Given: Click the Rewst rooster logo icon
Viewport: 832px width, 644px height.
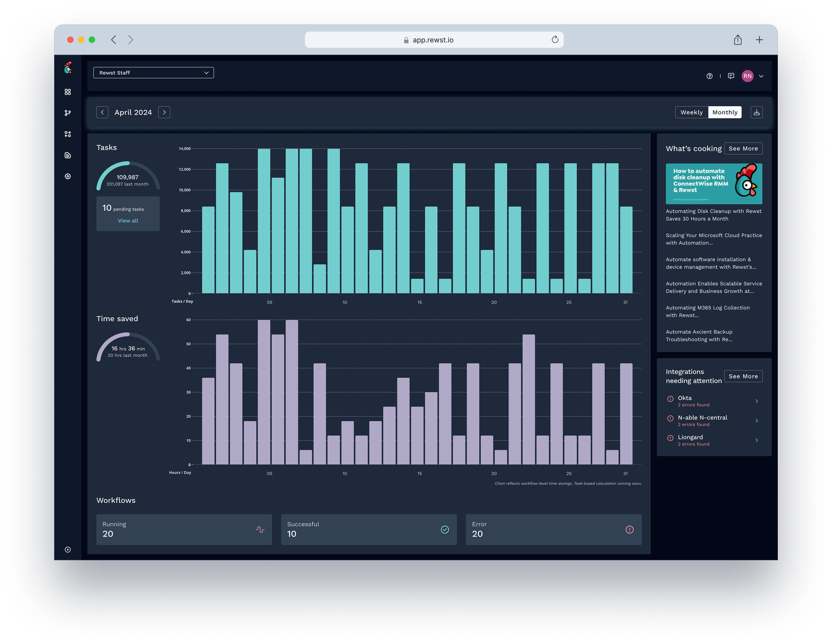Looking at the screenshot, I should 68,68.
